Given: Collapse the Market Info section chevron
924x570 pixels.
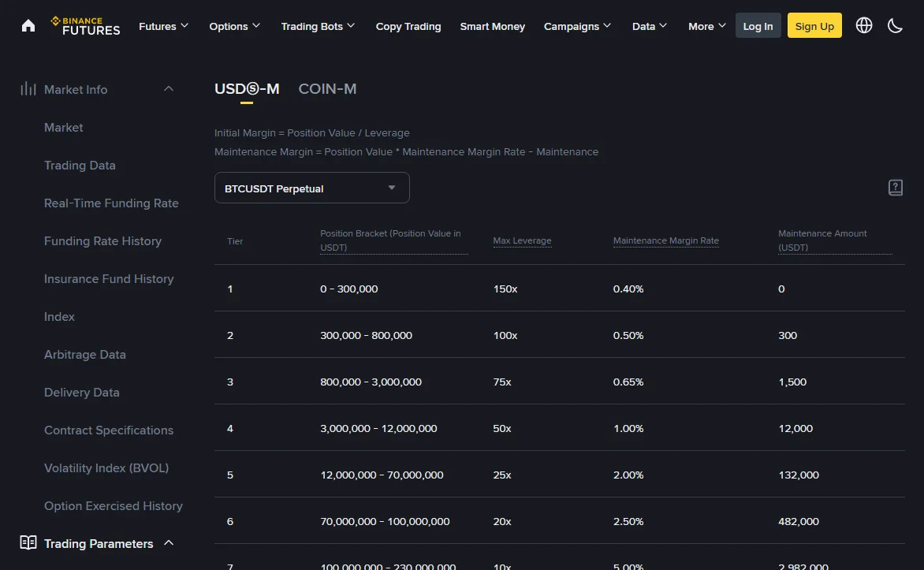Looking at the screenshot, I should (169, 89).
